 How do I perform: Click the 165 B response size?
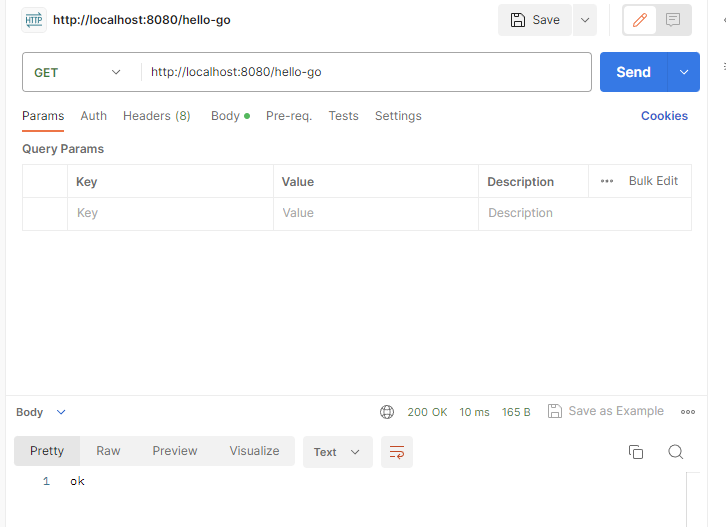click(516, 412)
